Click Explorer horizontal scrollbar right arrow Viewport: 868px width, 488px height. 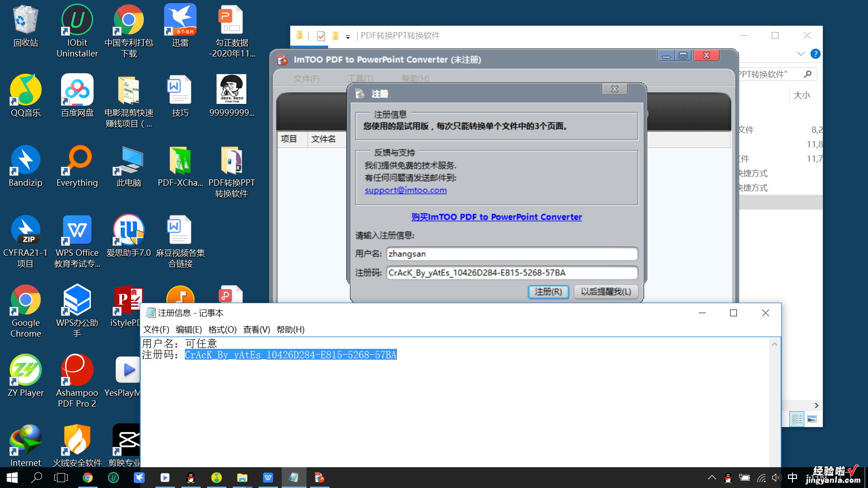tap(816, 405)
